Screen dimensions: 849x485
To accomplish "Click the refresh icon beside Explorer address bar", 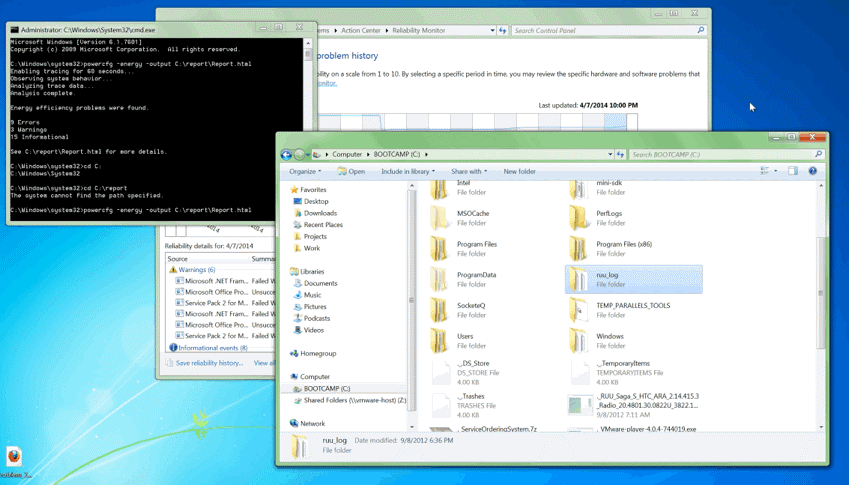I will pyautogui.click(x=620, y=155).
